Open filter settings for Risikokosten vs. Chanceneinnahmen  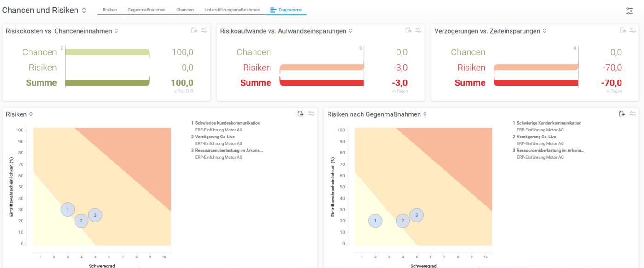pyautogui.click(x=205, y=30)
